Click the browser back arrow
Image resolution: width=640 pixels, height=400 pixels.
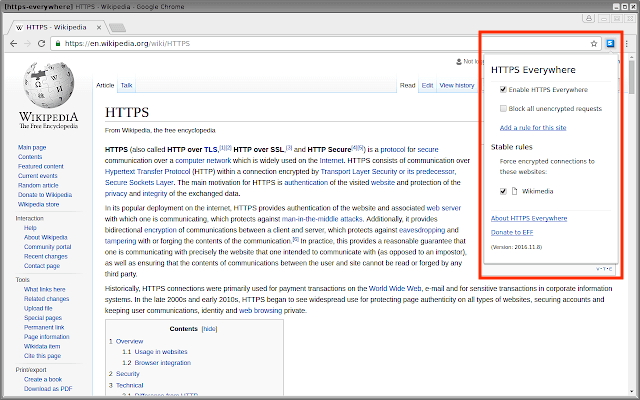point(12,44)
